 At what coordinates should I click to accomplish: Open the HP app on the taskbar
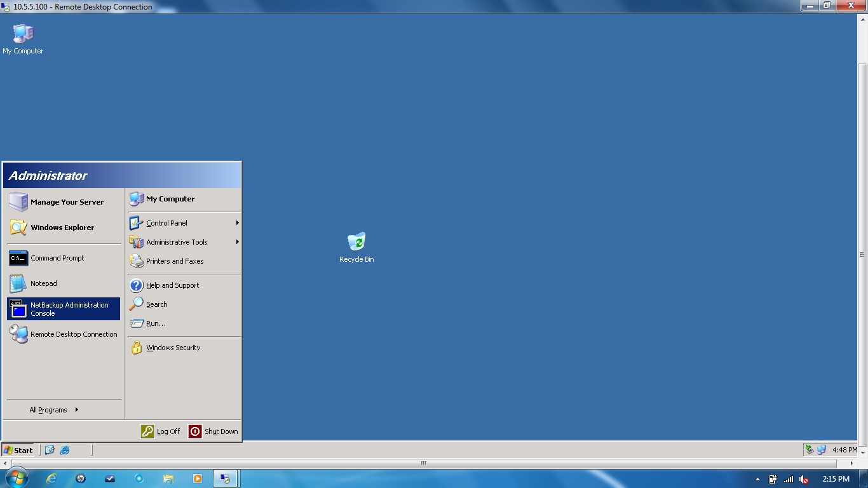click(81, 478)
